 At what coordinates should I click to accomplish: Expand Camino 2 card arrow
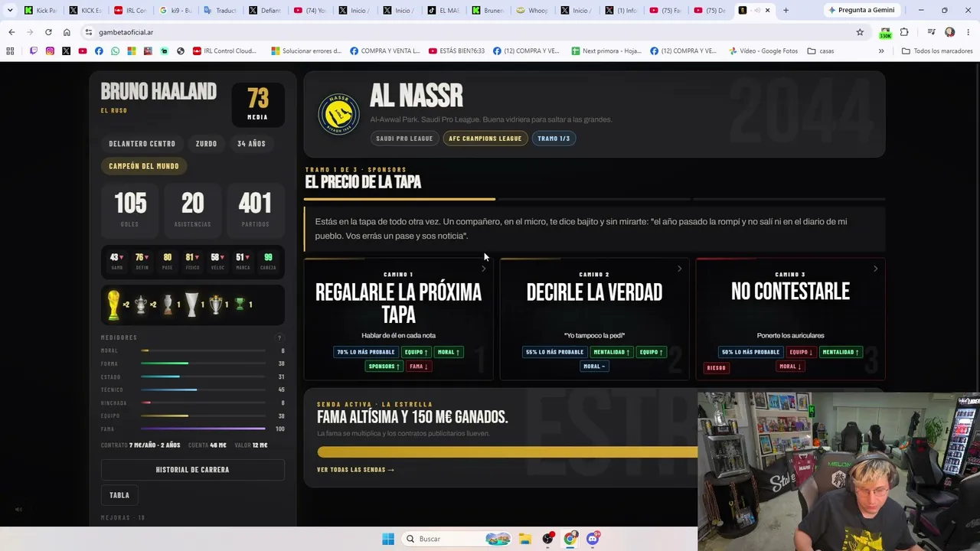pos(679,269)
